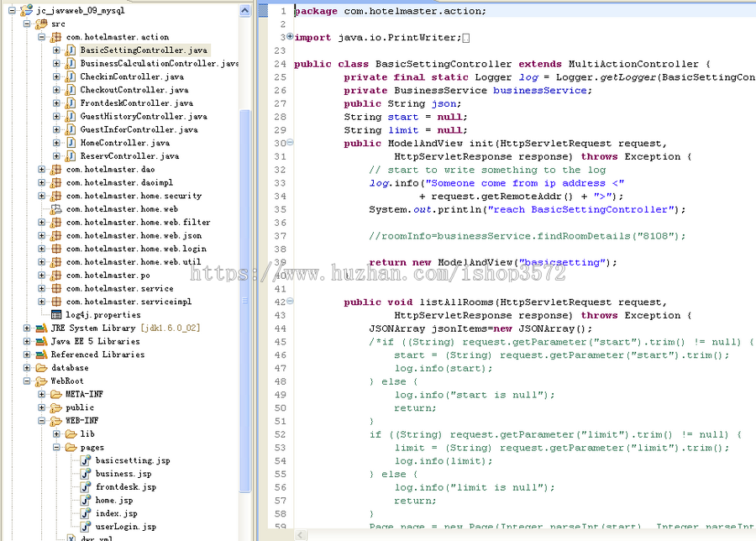756x541 pixels.
Task: Expand the com.hotelmaster.dao package
Action: [x=41, y=169]
